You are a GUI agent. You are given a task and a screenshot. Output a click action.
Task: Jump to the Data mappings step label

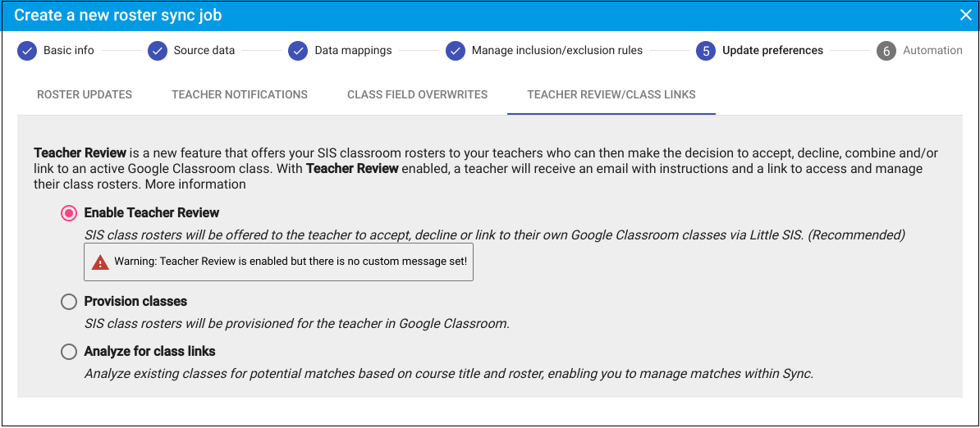pos(353,51)
